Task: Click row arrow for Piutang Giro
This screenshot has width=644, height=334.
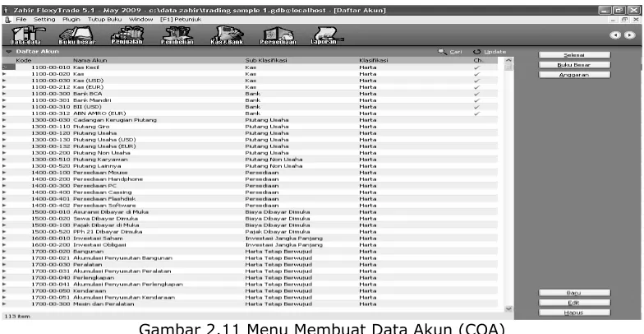Action: [x=5, y=127]
